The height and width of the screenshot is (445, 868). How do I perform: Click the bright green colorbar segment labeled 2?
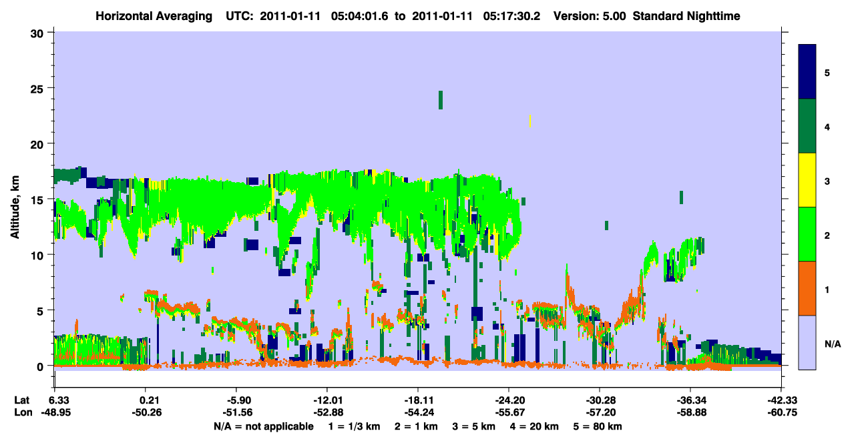pyautogui.click(x=807, y=234)
